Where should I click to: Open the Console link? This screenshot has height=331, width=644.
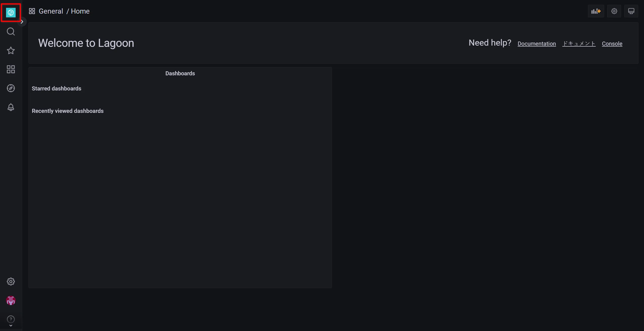(x=612, y=44)
